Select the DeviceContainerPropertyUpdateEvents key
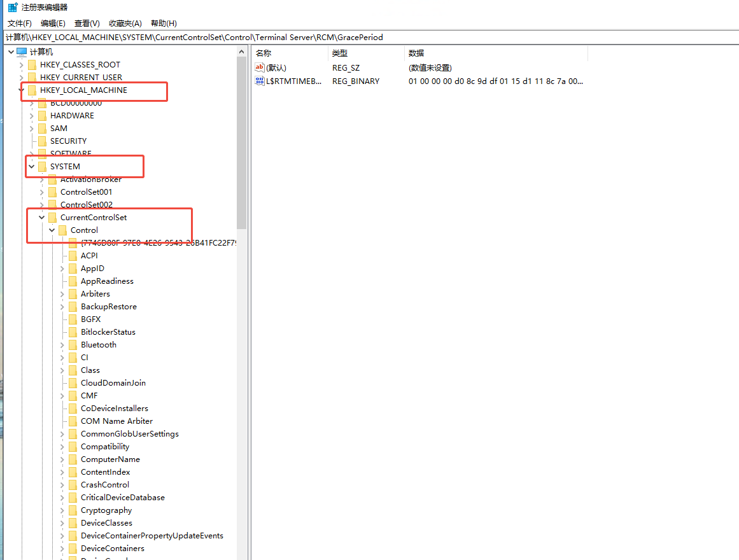 click(x=152, y=535)
